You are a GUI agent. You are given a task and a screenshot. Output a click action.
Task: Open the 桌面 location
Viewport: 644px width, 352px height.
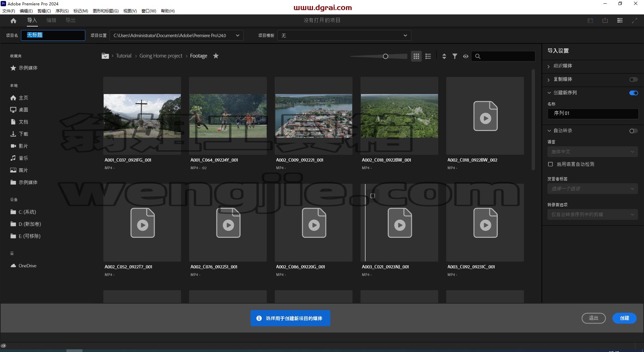point(19,110)
